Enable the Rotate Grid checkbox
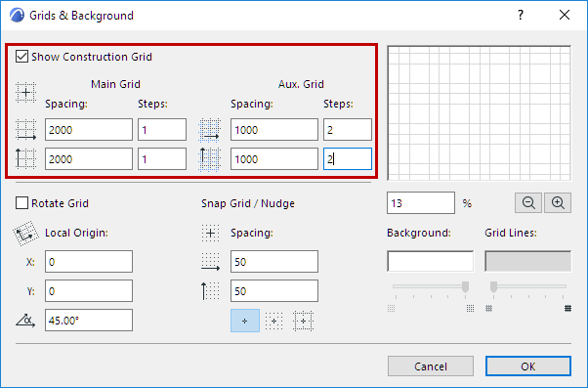This screenshot has width=588, height=388. (x=21, y=203)
